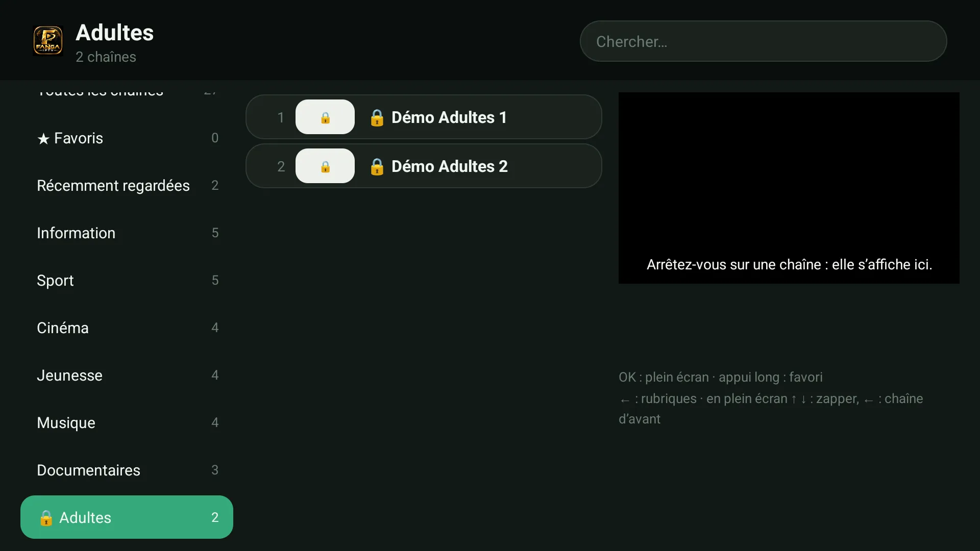980x551 pixels.
Task: Select the Sport category
Action: click(127, 280)
